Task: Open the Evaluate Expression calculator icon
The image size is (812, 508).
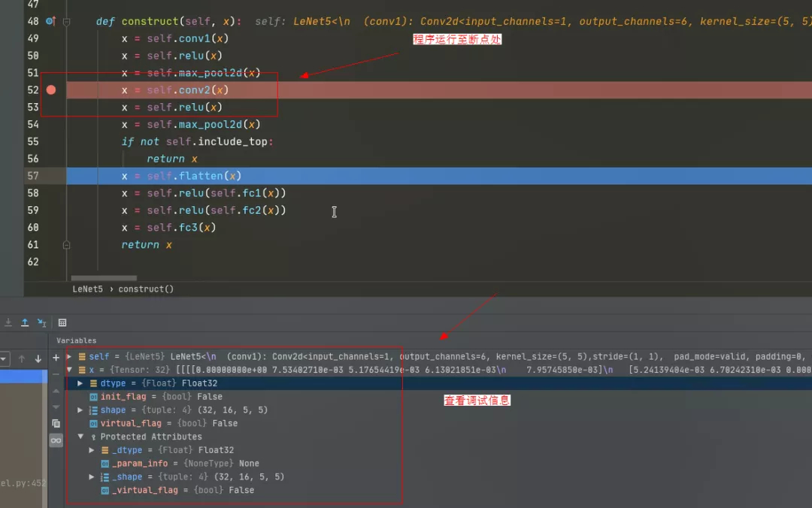Action: coord(62,322)
